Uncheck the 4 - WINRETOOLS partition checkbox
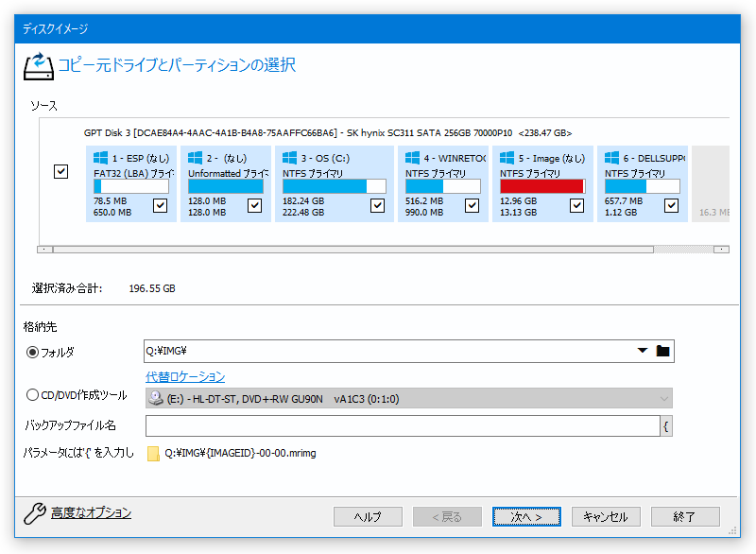 pos(472,205)
